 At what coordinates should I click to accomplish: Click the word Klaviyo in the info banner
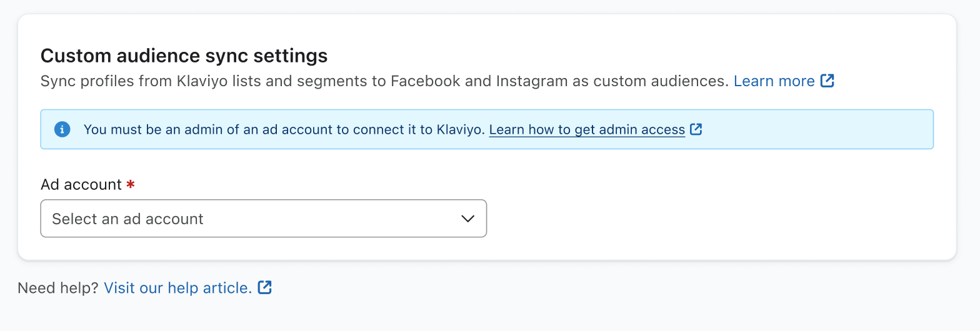pos(464,130)
